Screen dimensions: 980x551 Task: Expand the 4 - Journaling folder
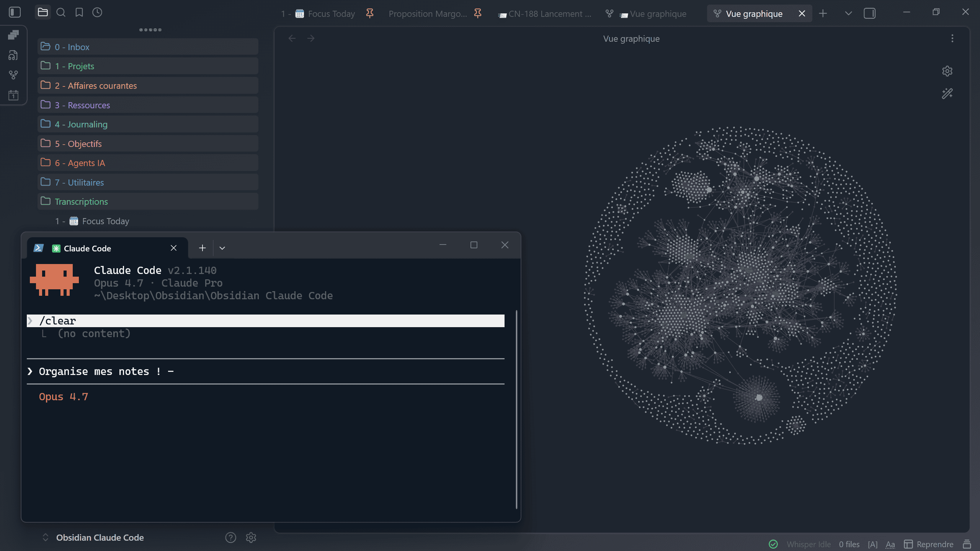coord(148,124)
